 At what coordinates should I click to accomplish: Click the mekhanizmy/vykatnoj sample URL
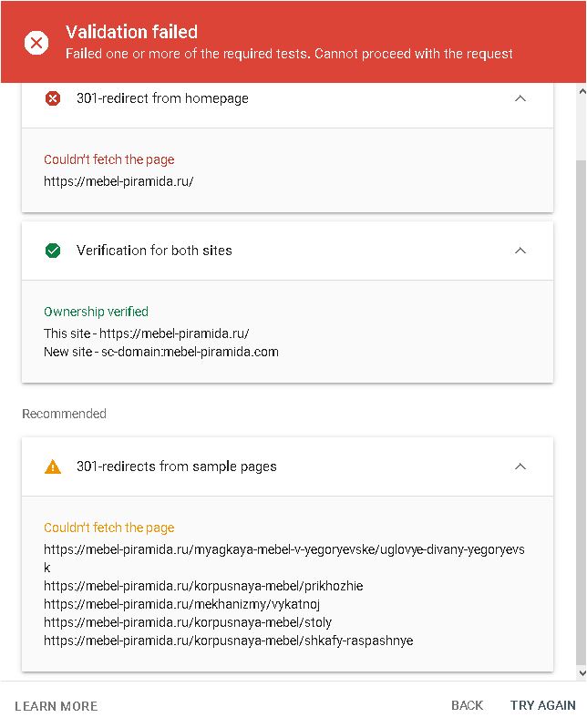[x=182, y=604]
